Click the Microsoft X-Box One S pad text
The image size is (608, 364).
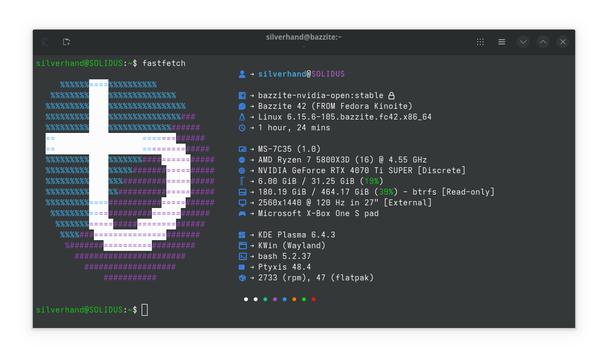(318, 213)
